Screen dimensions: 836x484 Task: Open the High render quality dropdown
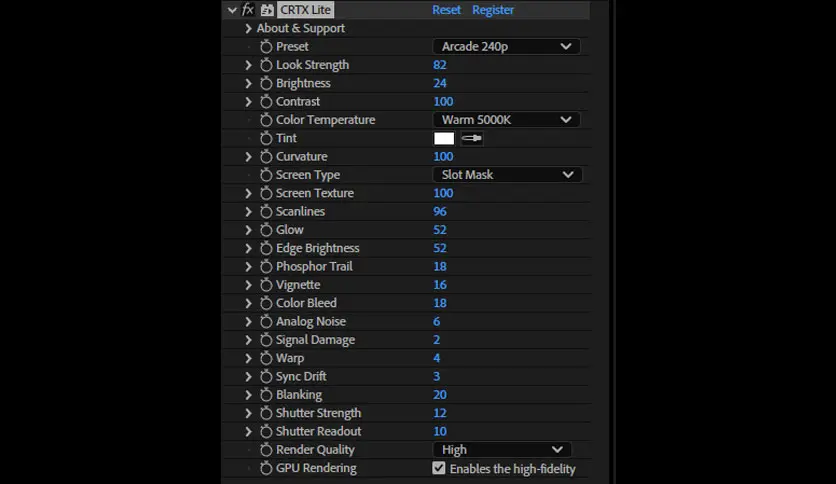pyautogui.click(x=502, y=450)
